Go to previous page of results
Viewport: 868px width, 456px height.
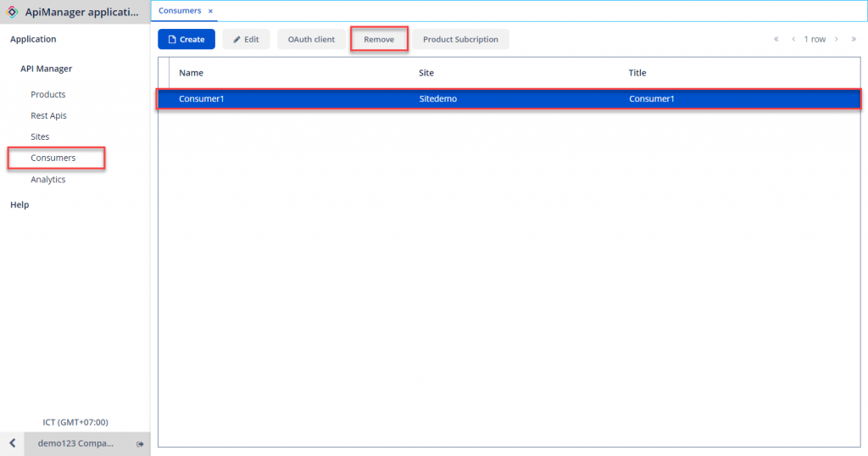[x=793, y=39]
